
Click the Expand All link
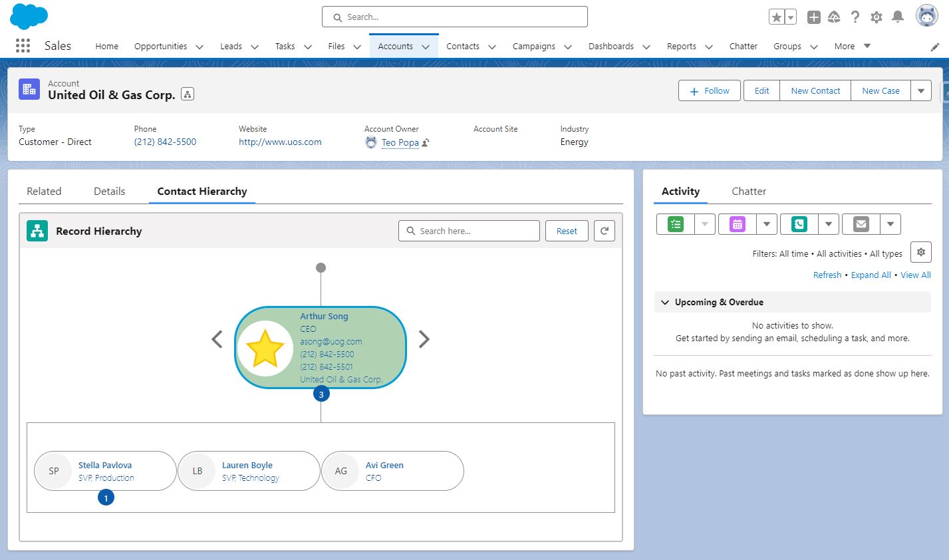[x=871, y=275]
